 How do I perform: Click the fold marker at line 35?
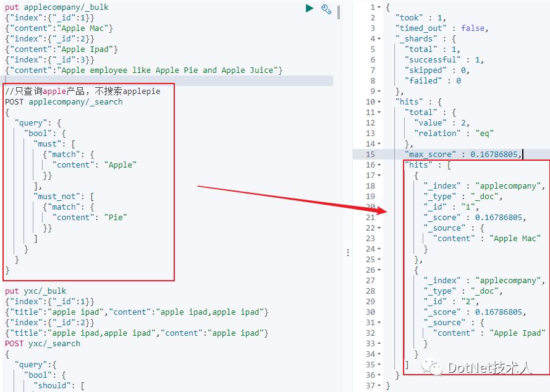click(x=379, y=365)
